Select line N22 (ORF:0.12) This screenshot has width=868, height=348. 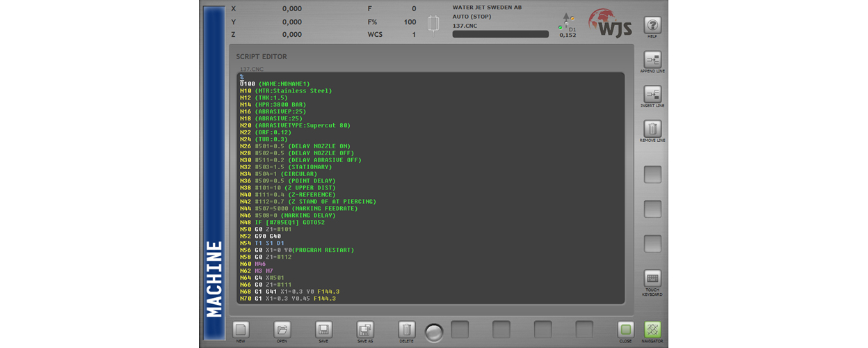(267, 132)
